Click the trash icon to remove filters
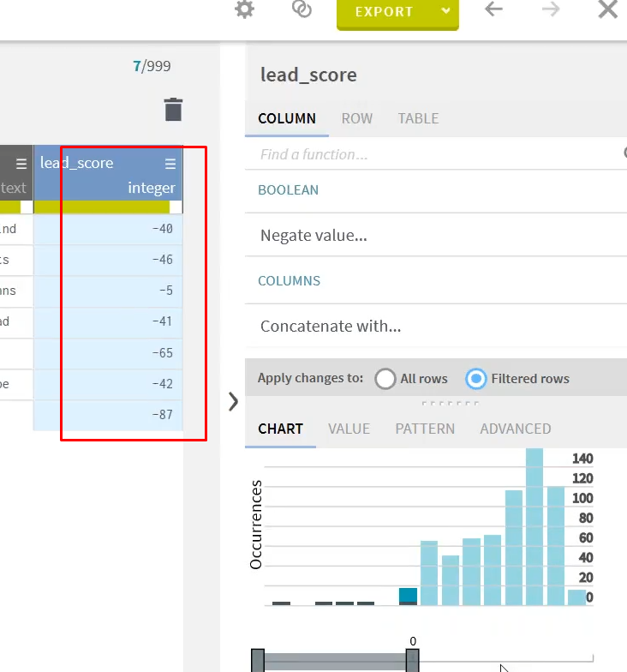627x672 pixels. pos(173,110)
